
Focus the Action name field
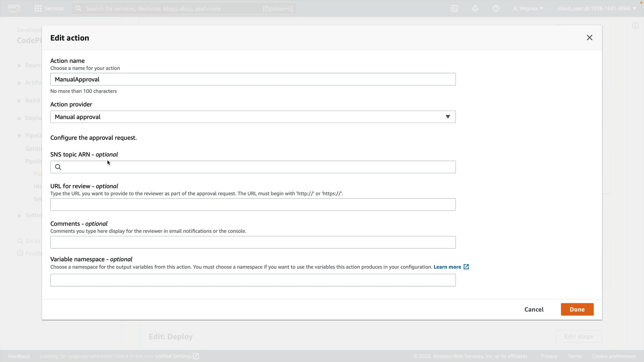253,79
